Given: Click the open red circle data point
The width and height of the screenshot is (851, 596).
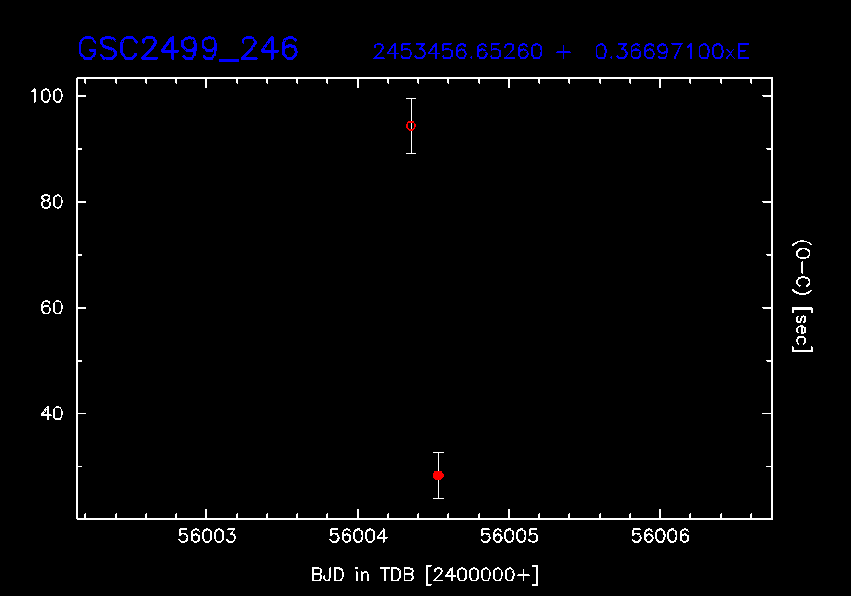Looking at the screenshot, I should [x=410, y=126].
